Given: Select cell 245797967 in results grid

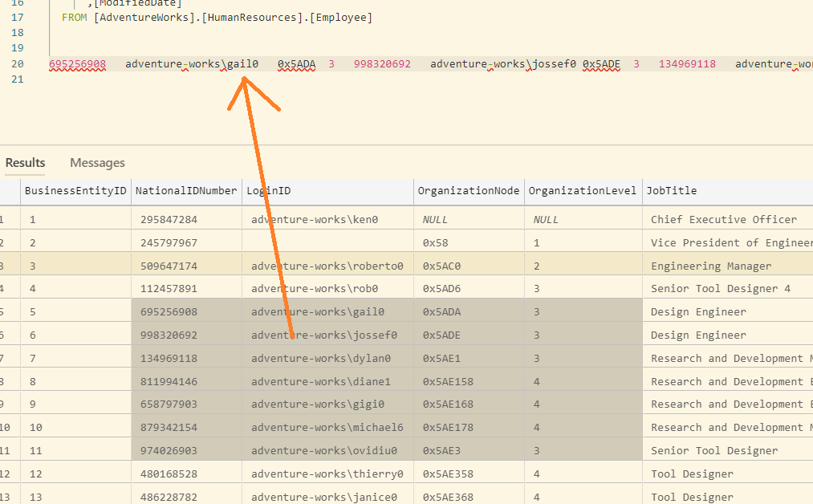Looking at the screenshot, I should click(187, 242).
